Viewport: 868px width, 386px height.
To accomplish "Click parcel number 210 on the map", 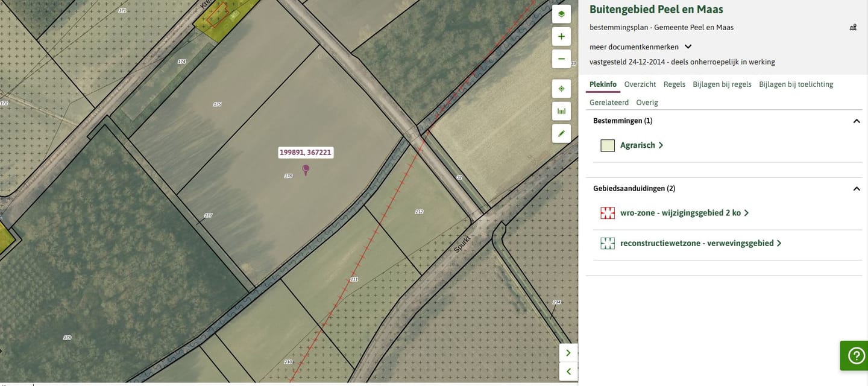I will (288, 362).
